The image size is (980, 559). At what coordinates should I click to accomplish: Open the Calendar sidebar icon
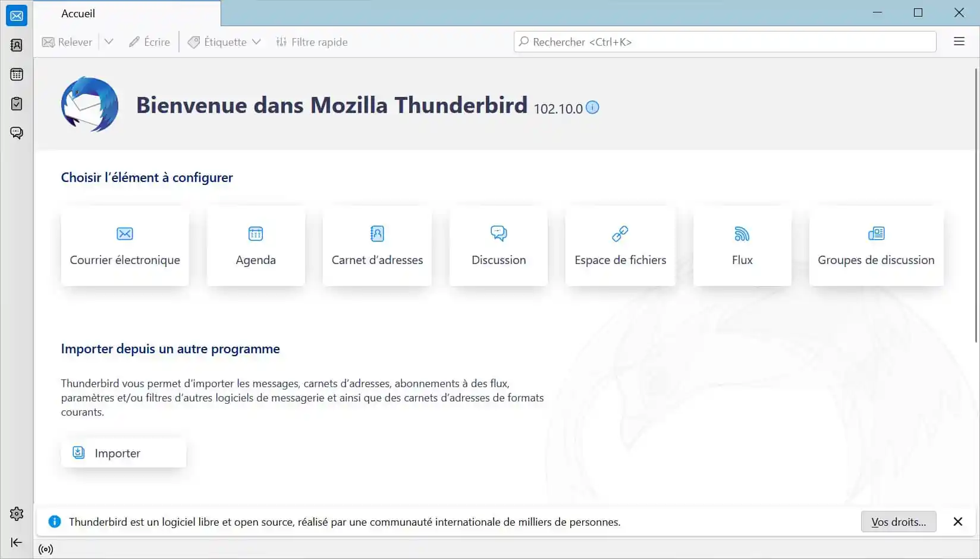tap(17, 74)
